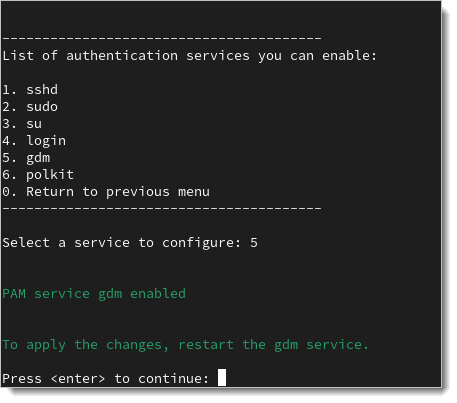
Task: Click the lower dashed separator line
Action: click(162, 208)
